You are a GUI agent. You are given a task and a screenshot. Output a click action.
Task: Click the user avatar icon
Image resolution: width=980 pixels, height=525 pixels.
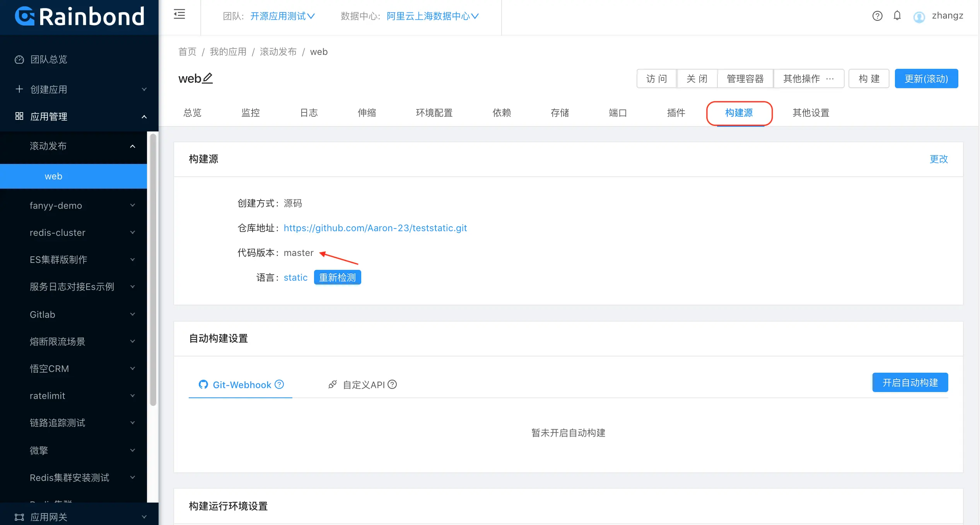(x=919, y=17)
